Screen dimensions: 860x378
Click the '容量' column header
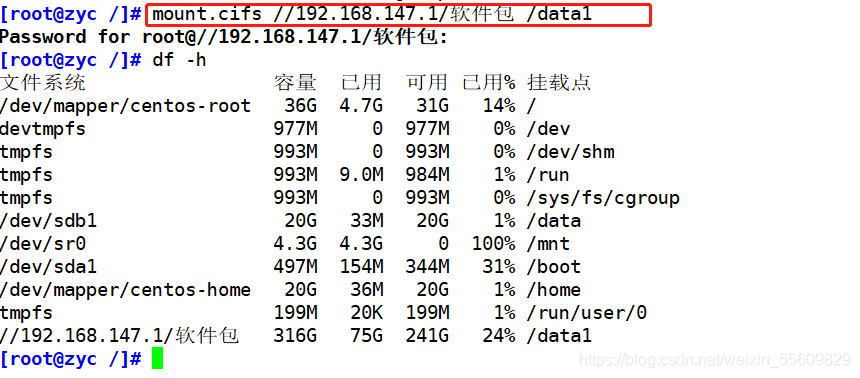pos(295,83)
